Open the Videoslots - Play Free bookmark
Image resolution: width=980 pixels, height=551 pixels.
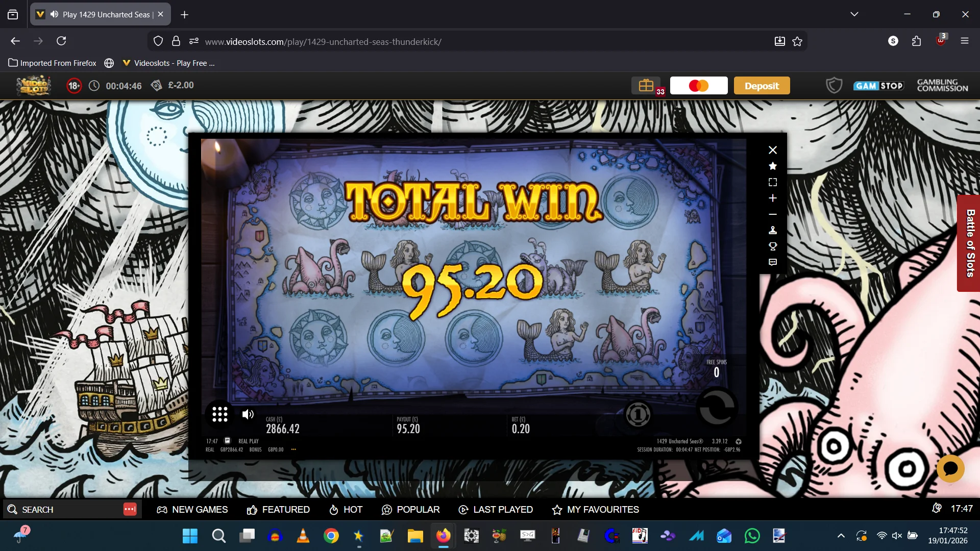[x=169, y=63]
